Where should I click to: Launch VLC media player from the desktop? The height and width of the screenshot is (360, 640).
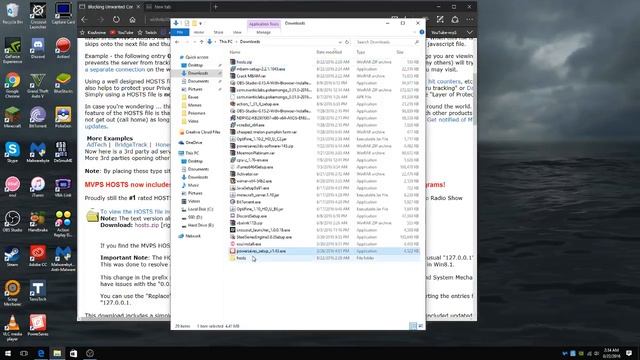(12, 328)
